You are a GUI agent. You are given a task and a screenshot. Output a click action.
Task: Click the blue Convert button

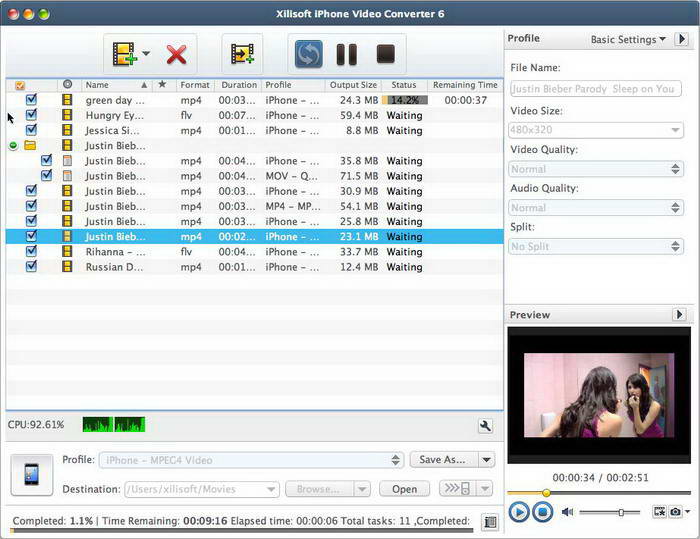308,54
